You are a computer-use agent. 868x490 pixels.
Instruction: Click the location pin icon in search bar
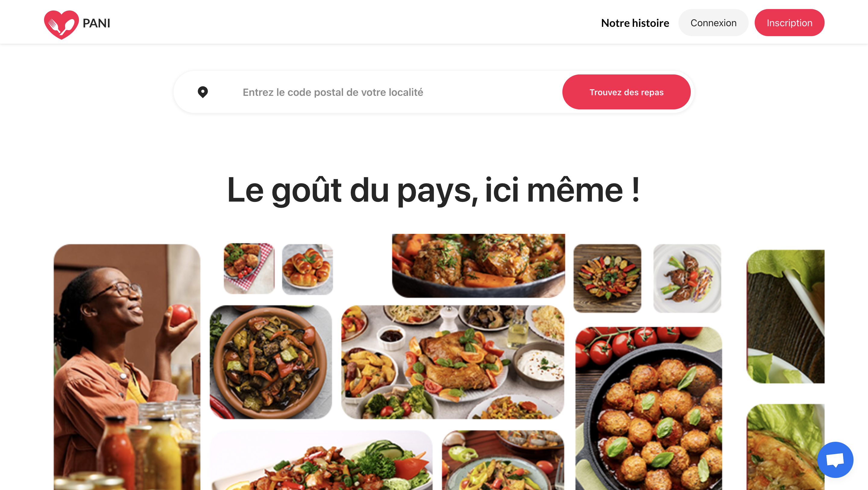203,92
